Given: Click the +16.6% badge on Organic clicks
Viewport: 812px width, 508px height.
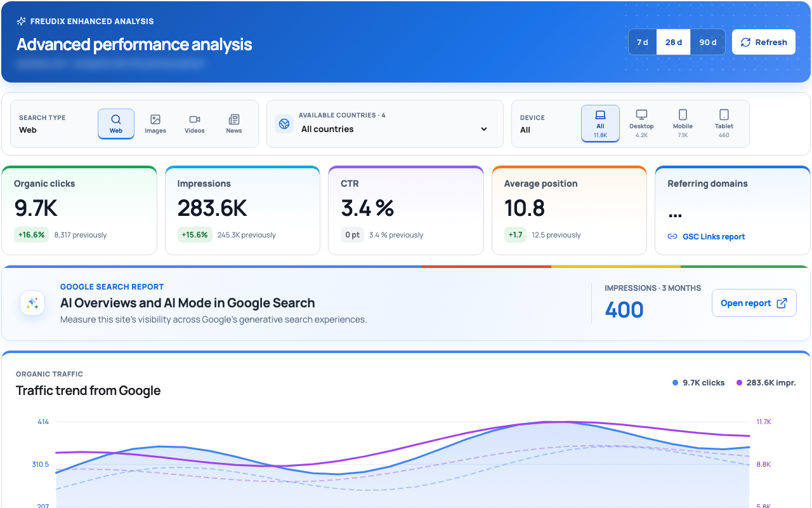Looking at the screenshot, I should click(x=32, y=235).
